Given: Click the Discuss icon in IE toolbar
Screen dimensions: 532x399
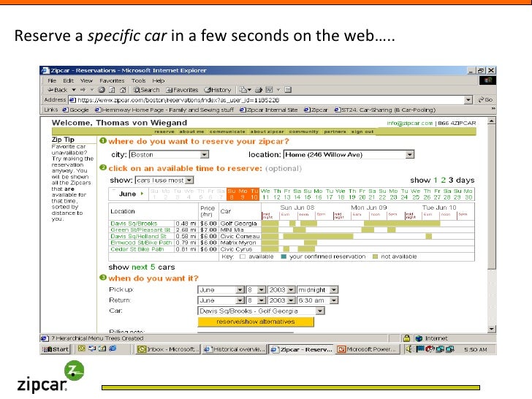Looking at the screenshot, I should click(288, 90).
